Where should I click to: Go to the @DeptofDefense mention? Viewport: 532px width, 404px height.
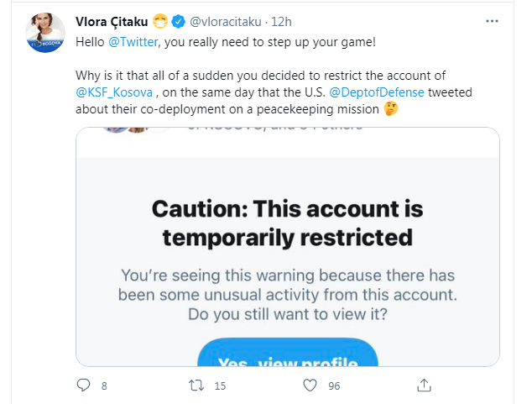[x=380, y=92]
